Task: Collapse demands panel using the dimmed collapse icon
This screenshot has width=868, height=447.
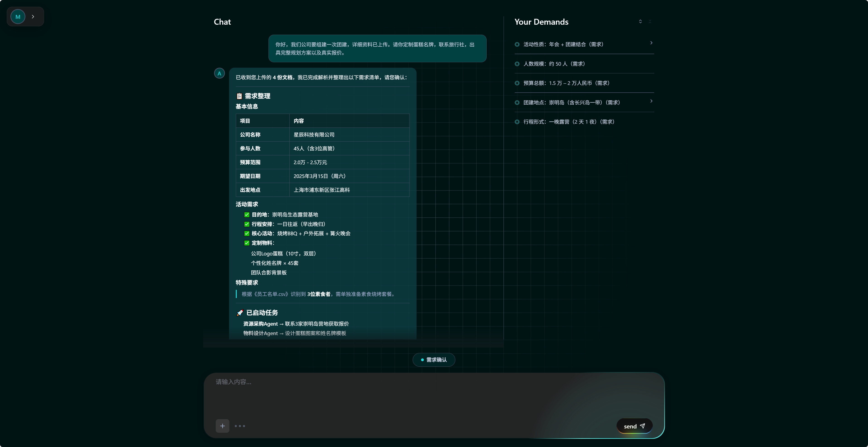Action: pyautogui.click(x=650, y=22)
